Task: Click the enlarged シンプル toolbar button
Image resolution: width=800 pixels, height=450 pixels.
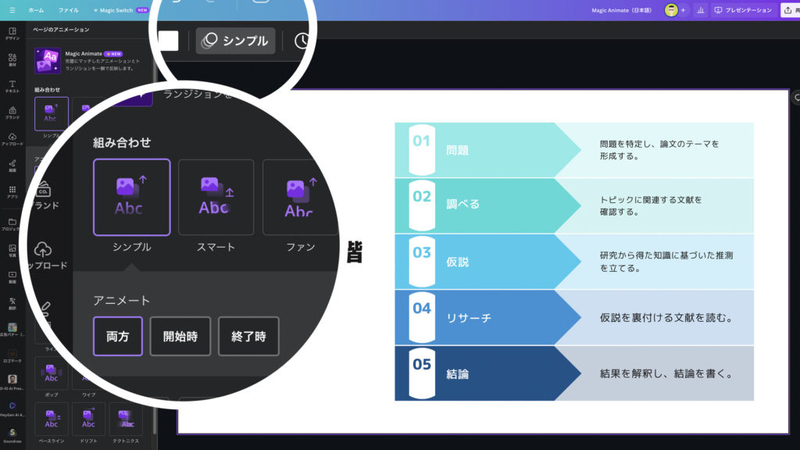Action: point(236,41)
